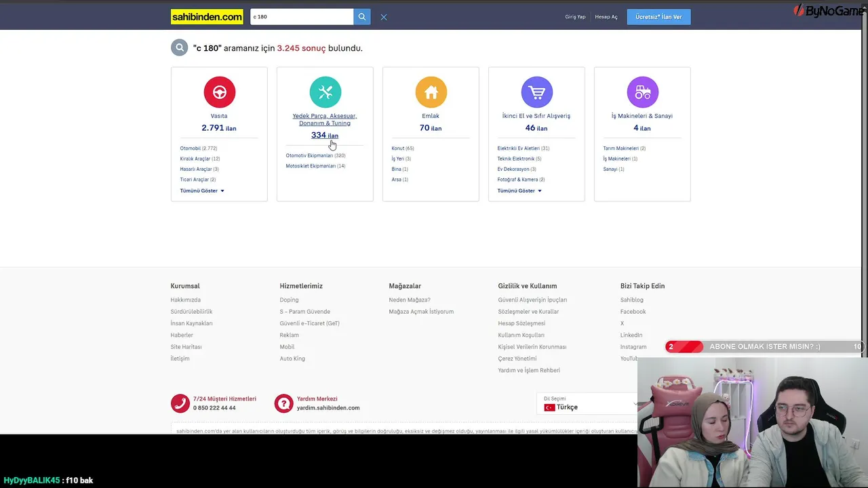Click the İkinci El shopping cart icon
This screenshot has width=868, height=488.
tap(536, 92)
